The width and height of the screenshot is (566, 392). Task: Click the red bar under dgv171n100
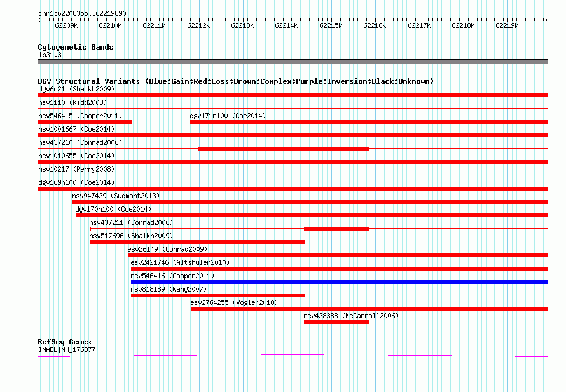pyautogui.click(x=369, y=122)
